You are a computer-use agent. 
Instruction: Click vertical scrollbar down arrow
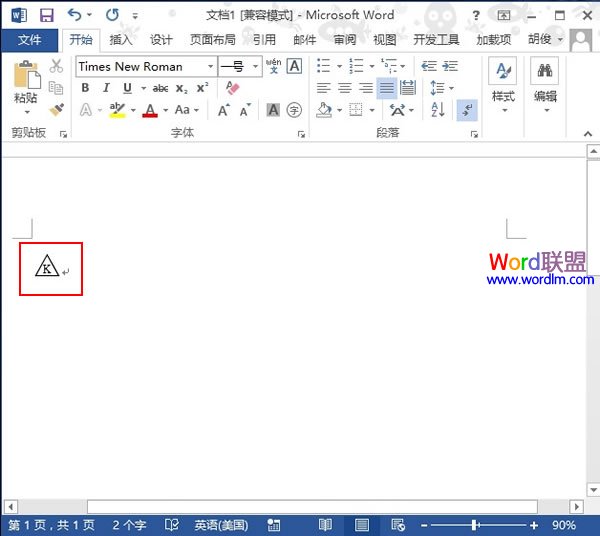click(x=593, y=490)
